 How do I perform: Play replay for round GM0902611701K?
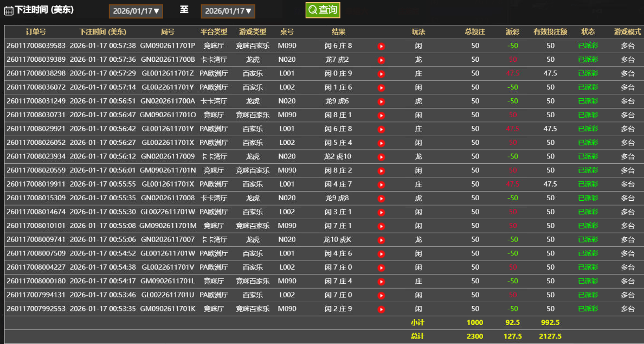click(381, 309)
